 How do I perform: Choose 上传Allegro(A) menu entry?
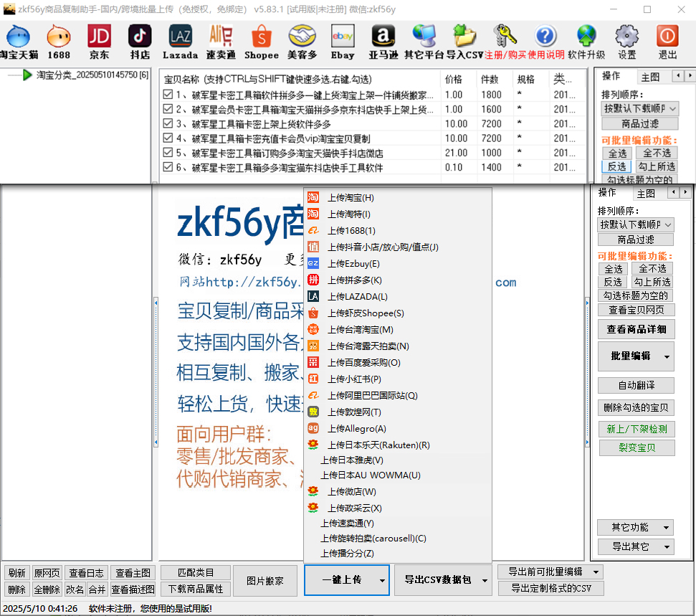398,429
